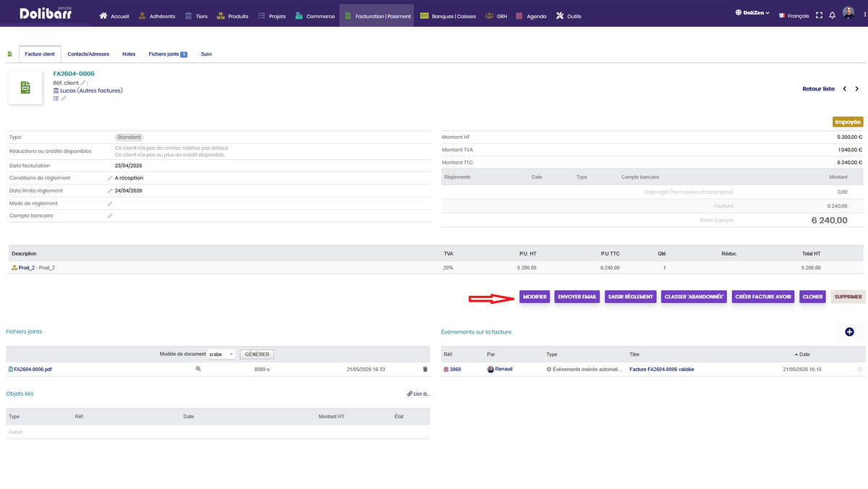The height and width of the screenshot is (489, 868).
Task: Open the Facturation | Paiement menu
Action: 377,16
